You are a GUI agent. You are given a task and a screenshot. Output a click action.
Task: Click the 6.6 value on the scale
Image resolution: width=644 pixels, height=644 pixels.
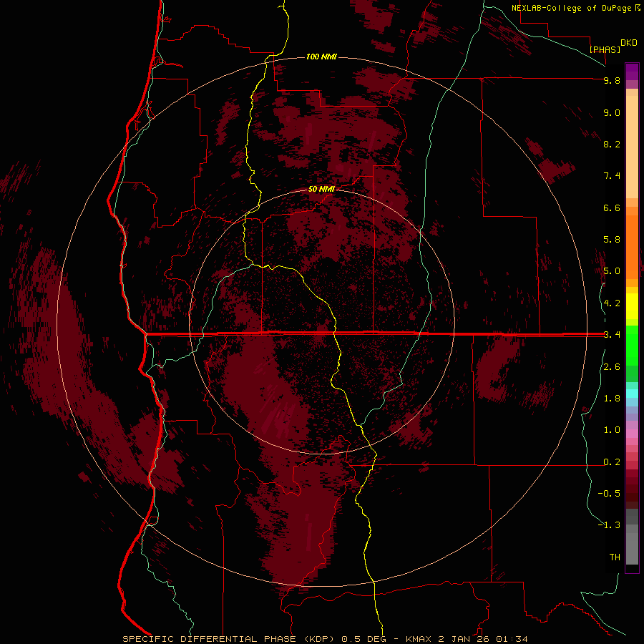(612, 208)
